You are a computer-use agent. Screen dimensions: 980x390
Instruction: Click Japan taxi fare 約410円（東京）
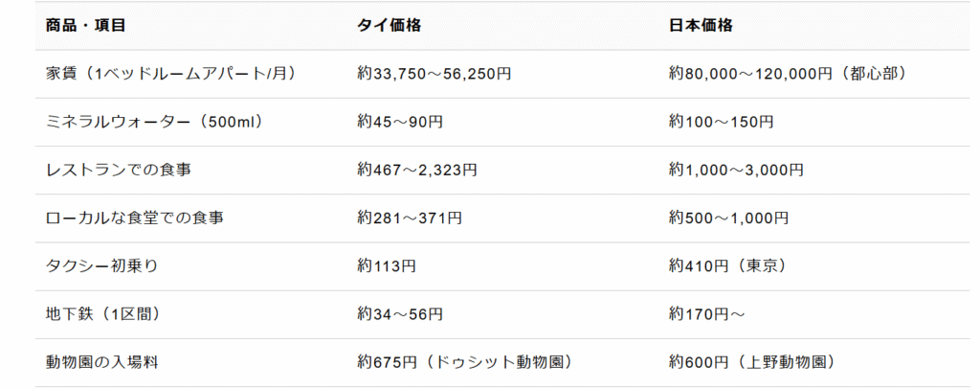pos(727,266)
